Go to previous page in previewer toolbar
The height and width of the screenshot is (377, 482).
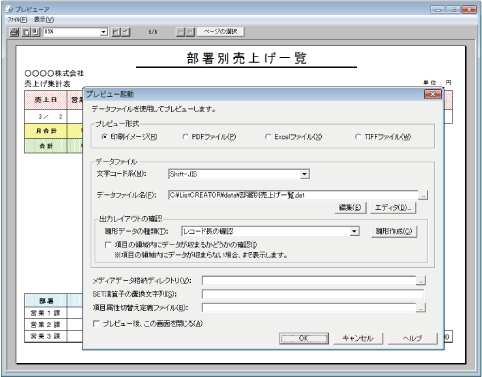125,32
